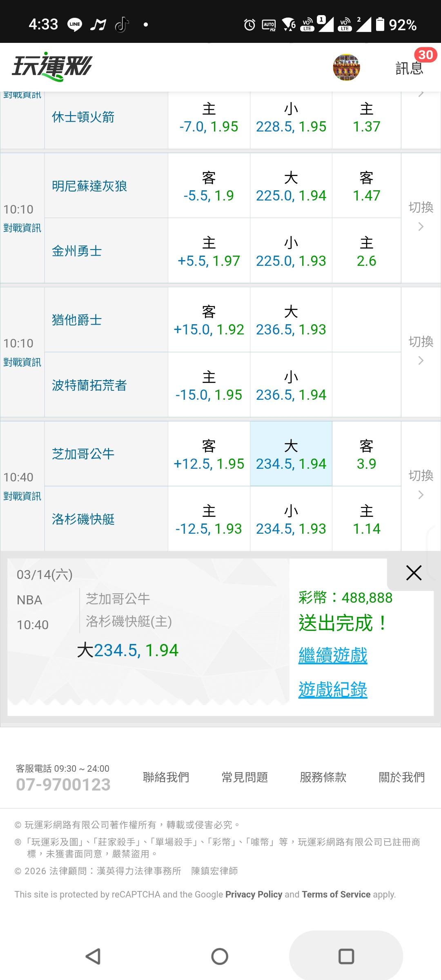The width and height of the screenshot is (441, 980).
Task: Tap the 玩運彩 logo
Action: pos(52,66)
